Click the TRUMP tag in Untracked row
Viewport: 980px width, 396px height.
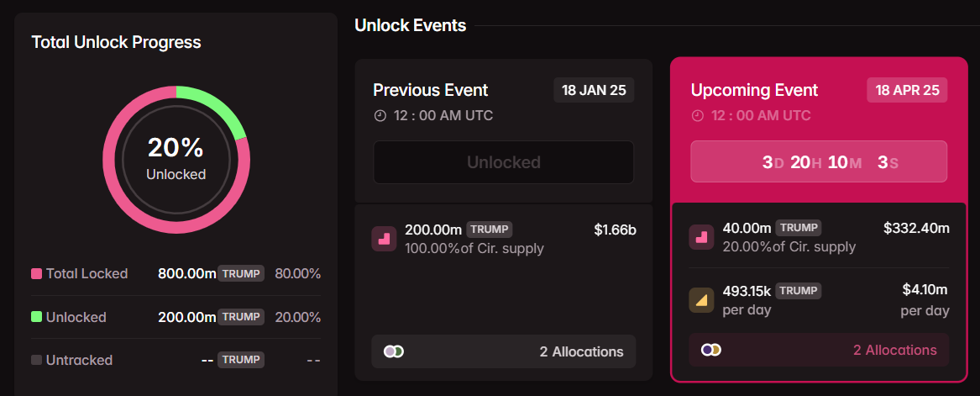[x=241, y=360]
